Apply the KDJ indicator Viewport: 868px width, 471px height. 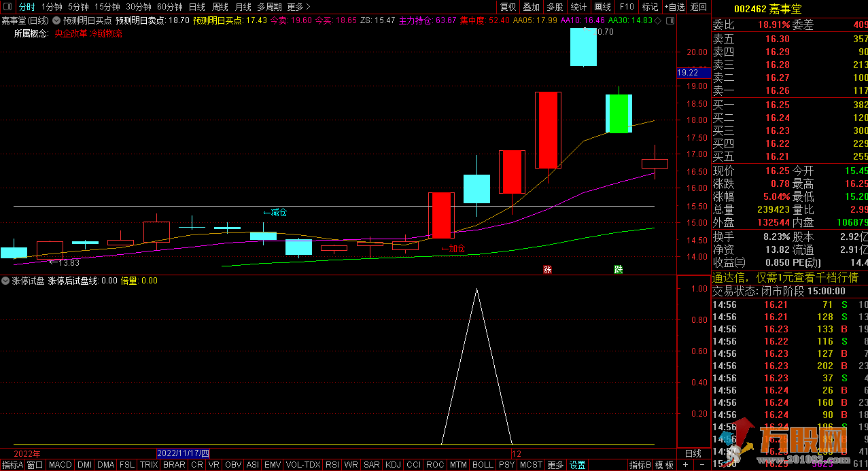pos(393,465)
